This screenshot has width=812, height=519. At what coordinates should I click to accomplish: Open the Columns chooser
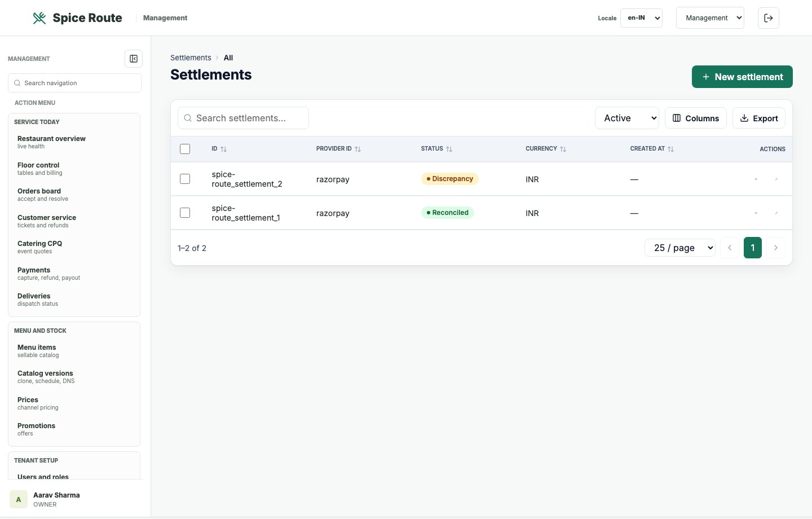(x=696, y=118)
